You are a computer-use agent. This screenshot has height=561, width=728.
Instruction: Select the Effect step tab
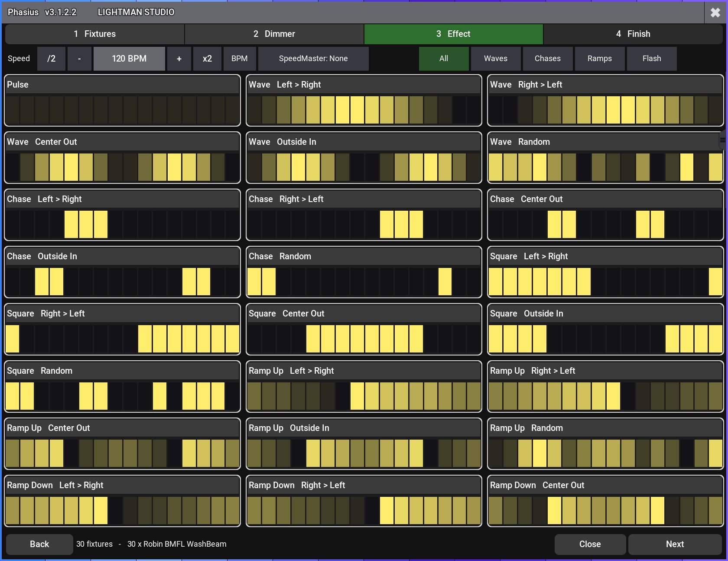coord(454,34)
